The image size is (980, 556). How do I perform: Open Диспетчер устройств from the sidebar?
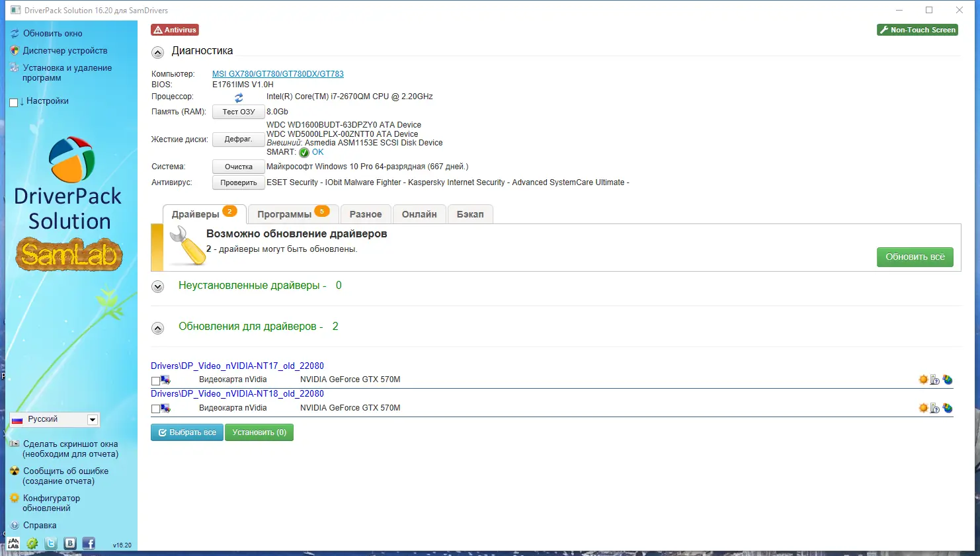[x=65, y=51]
